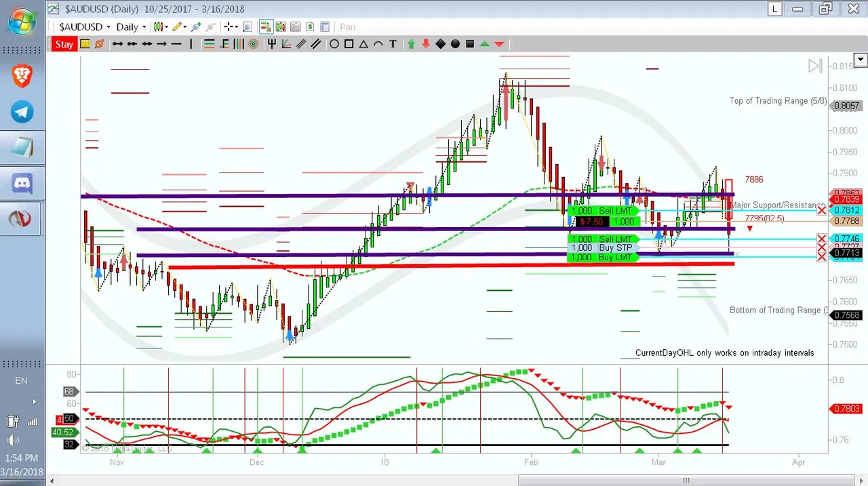
Task: Toggle the chart trading panel icon
Action: click(x=266, y=27)
